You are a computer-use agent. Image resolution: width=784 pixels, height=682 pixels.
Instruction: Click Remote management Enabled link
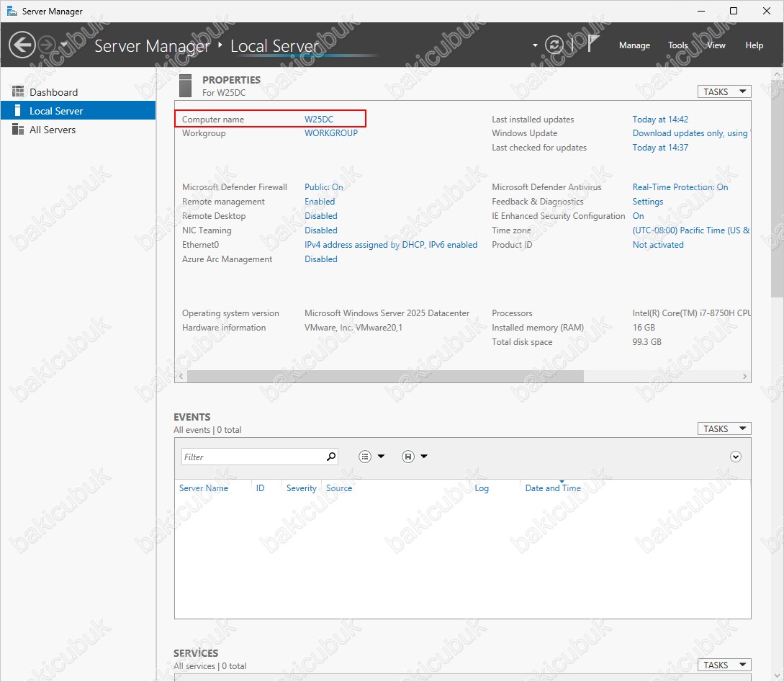(x=320, y=202)
